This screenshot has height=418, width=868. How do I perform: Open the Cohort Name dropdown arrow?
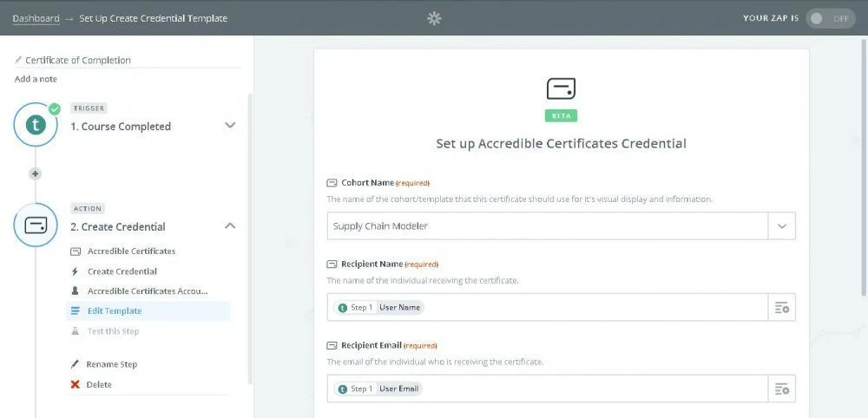(x=781, y=226)
